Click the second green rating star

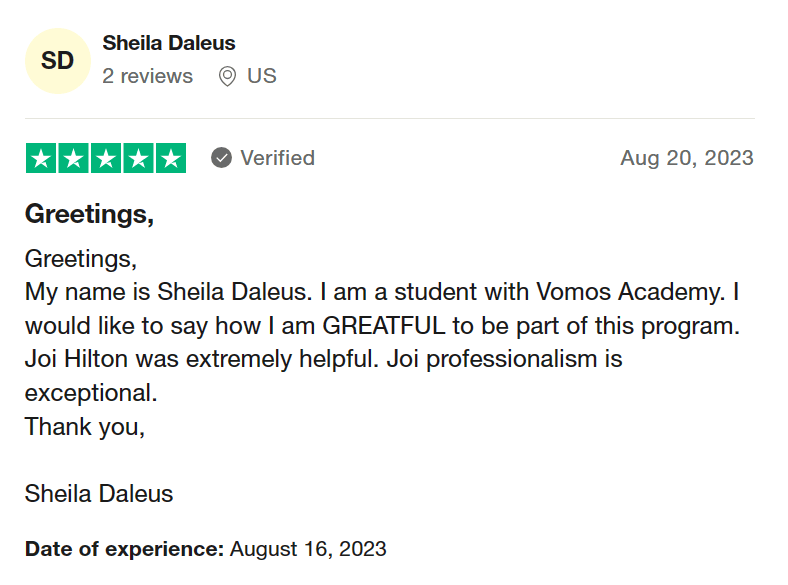tap(73, 158)
